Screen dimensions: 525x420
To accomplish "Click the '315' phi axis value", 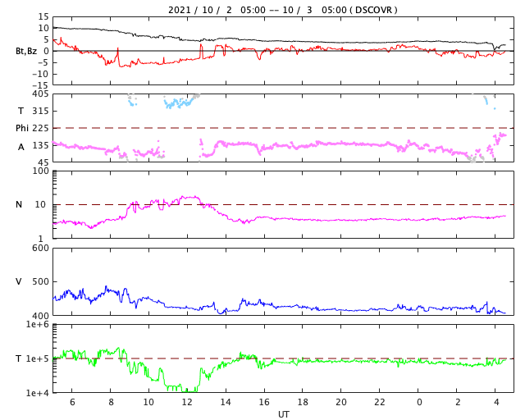I will click(x=40, y=111).
